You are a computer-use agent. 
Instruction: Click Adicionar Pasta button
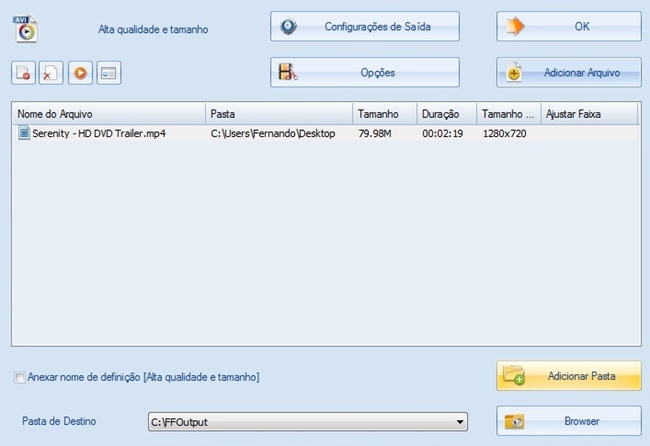(569, 376)
